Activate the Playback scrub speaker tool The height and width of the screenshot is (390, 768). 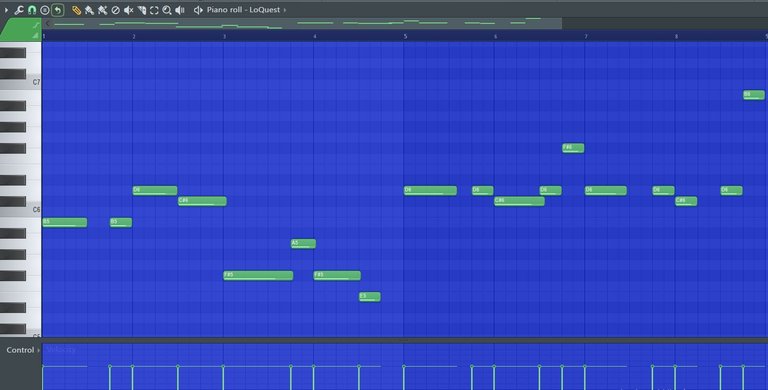point(180,10)
